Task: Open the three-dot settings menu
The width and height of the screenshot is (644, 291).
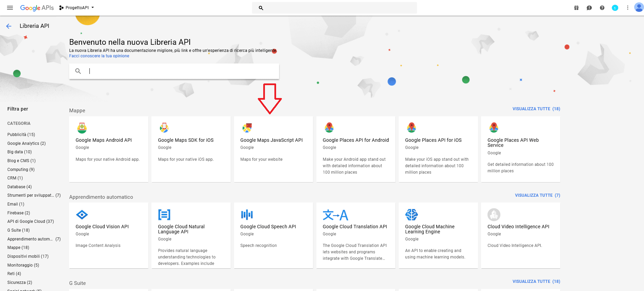Action: [627, 8]
